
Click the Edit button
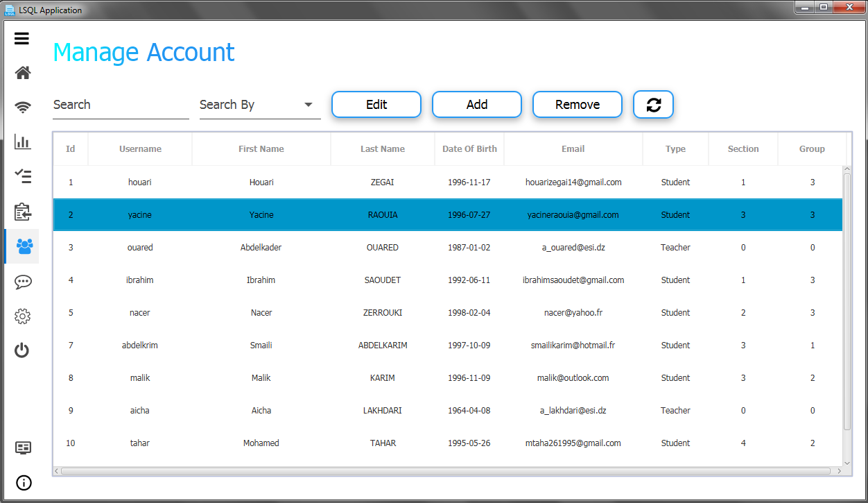(x=376, y=105)
